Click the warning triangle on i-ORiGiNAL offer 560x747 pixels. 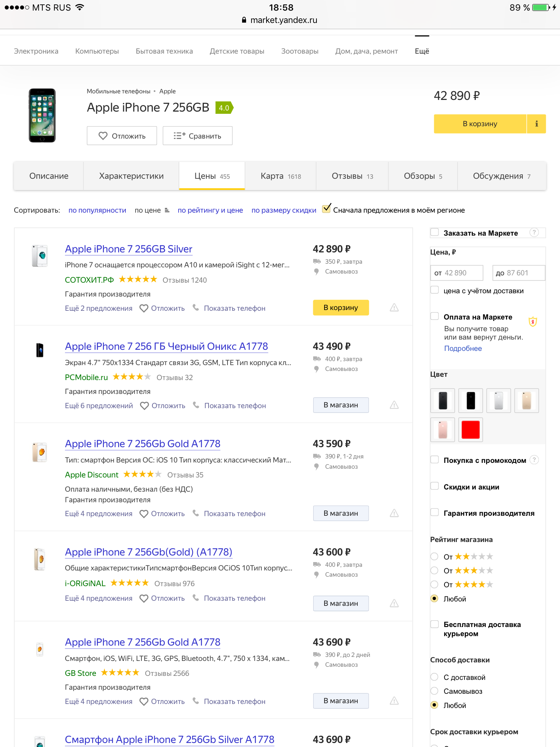394,603
